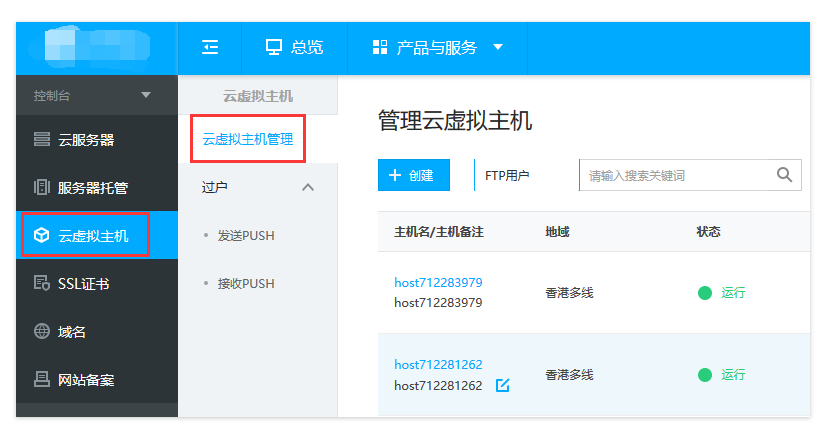Viewport: 836px width, 445px height.
Task: Open the 产品与服务 menu
Action: (437, 47)
